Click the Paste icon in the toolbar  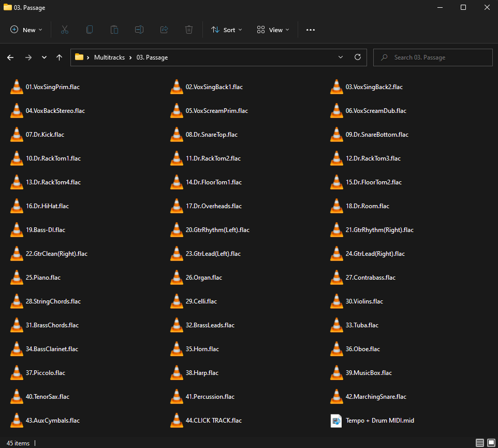point(114,30)
